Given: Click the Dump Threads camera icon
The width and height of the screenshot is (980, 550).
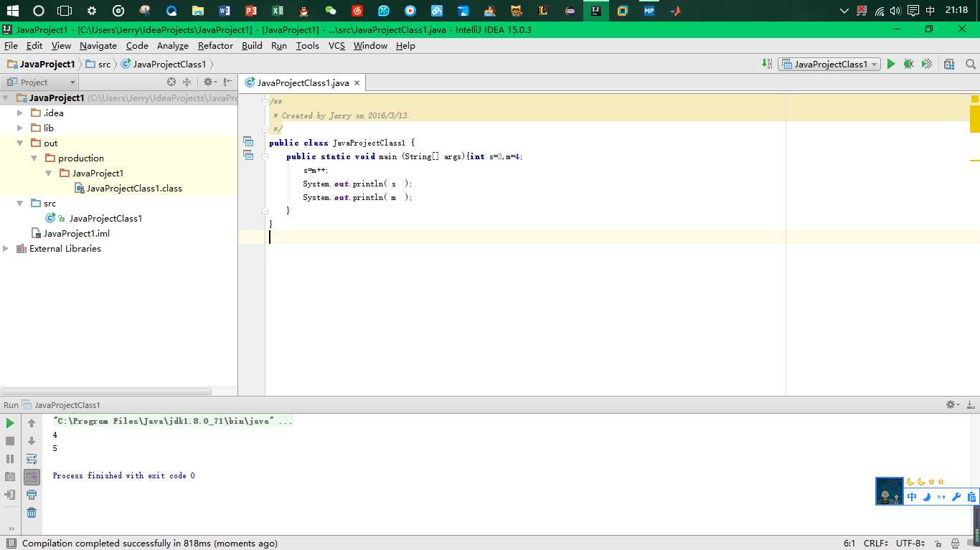Looking at the screenshot, I should tap(10, 477).
